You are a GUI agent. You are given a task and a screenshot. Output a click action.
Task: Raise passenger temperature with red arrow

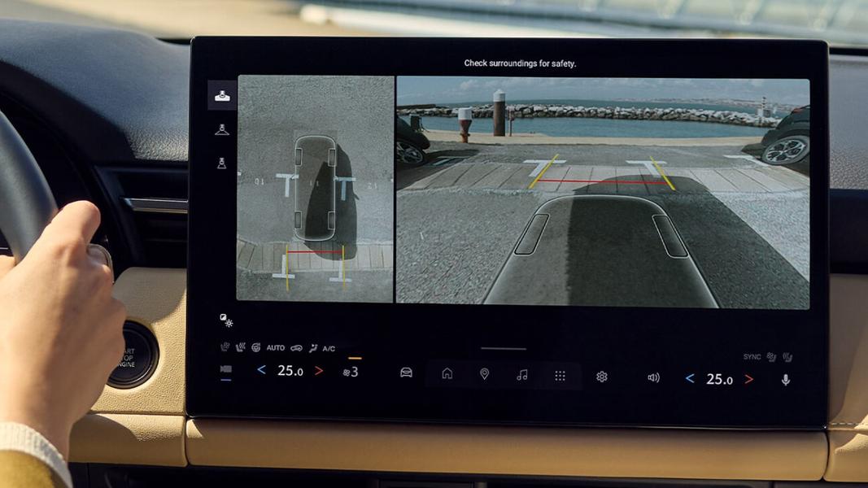(x=748, y=380)
